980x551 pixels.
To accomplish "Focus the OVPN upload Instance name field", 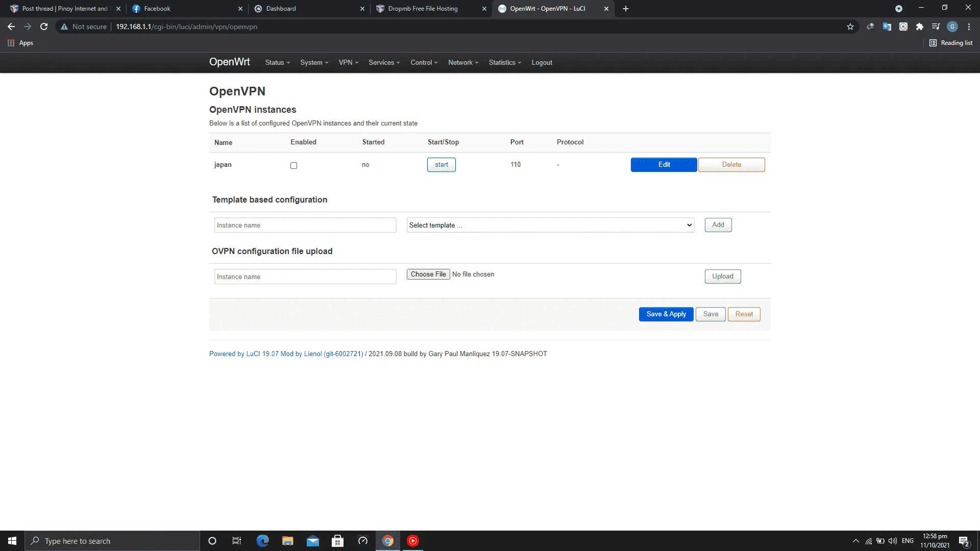I will point(305,277).
